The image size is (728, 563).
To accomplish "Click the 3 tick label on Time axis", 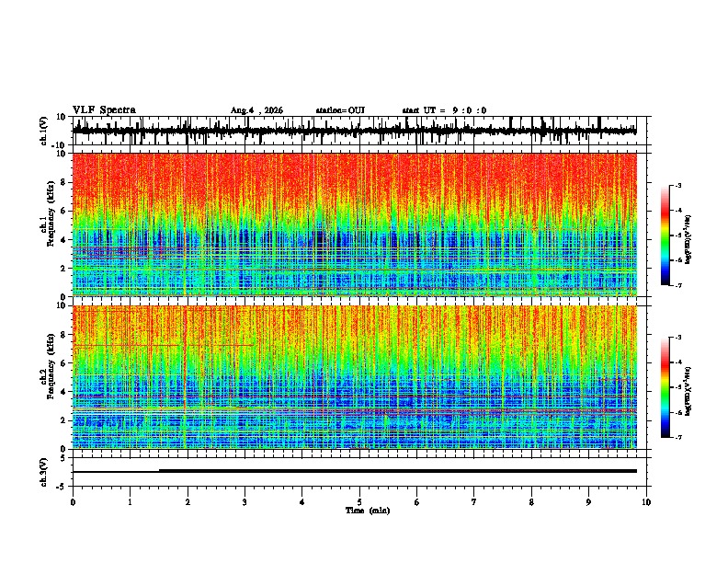I will (x=245, y=502).
